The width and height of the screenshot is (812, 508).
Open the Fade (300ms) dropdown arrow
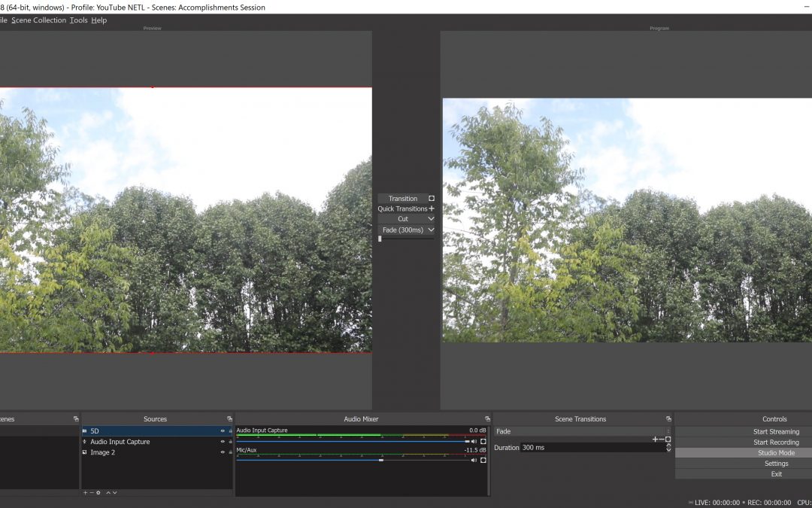click(431, 230)
